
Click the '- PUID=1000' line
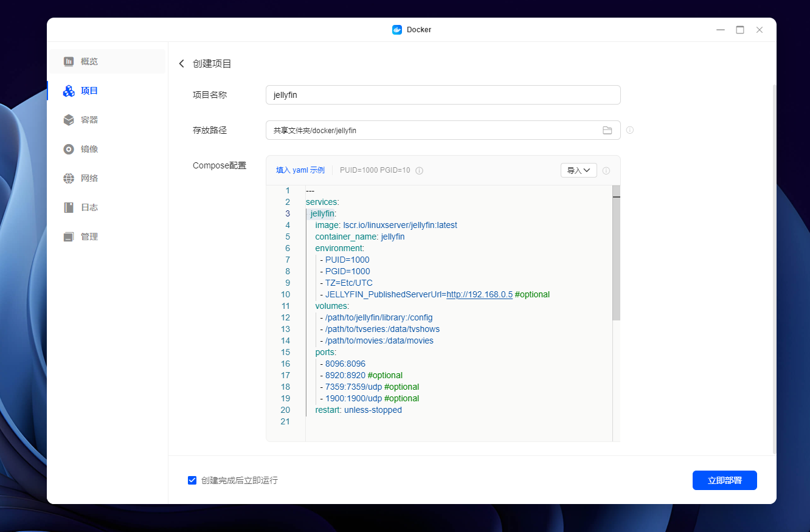coord(345,260)
